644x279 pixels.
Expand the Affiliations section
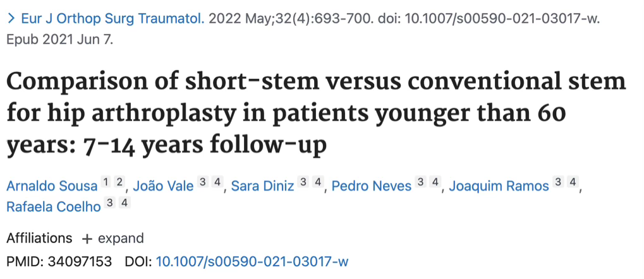click(112, 239)
